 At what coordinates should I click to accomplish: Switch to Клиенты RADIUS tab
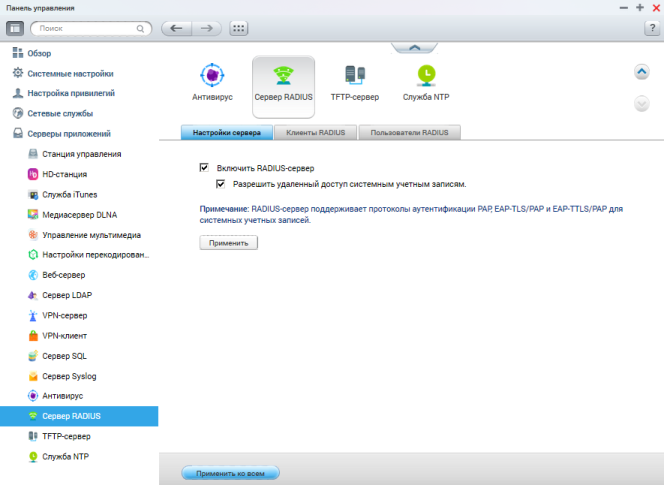click(x=315, y=133)
